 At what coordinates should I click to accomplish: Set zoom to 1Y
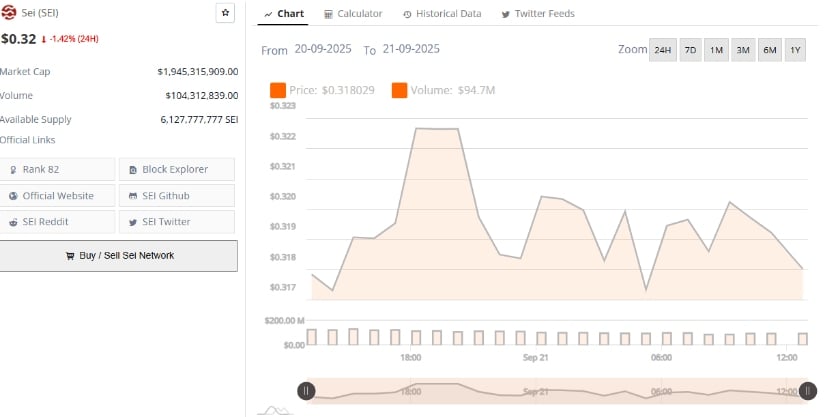[x=795, y=50]
